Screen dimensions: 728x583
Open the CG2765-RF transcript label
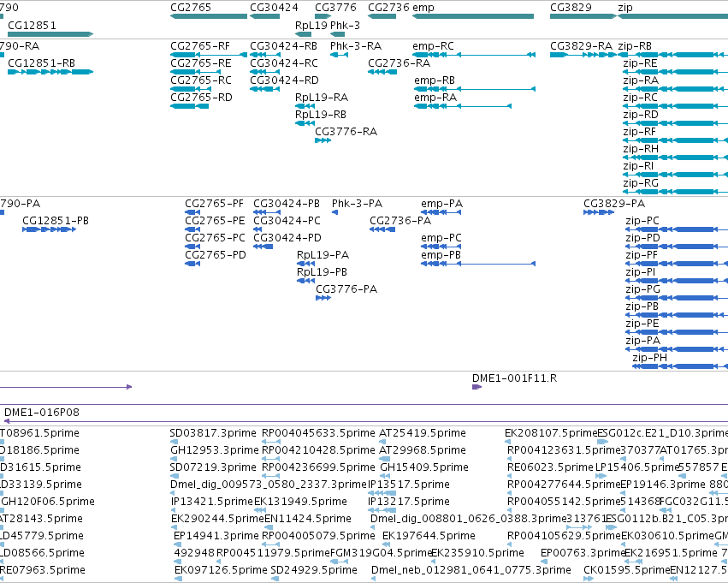click(200, 46)
